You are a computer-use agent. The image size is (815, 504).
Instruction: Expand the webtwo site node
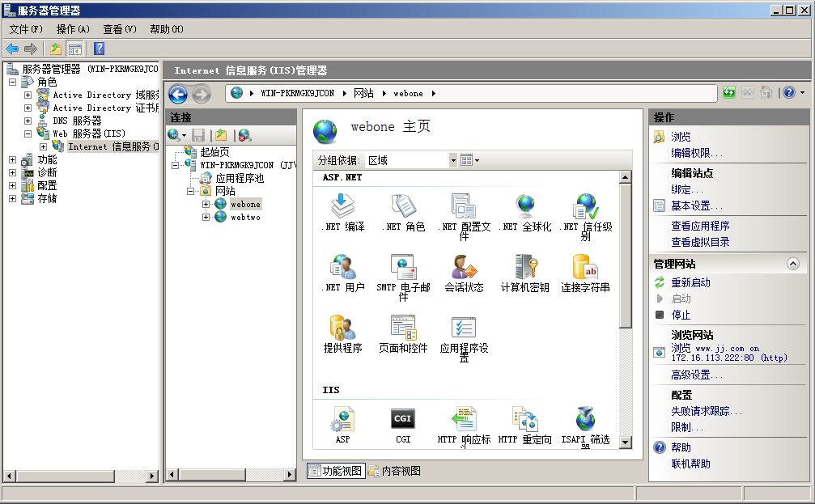(206, 217)
